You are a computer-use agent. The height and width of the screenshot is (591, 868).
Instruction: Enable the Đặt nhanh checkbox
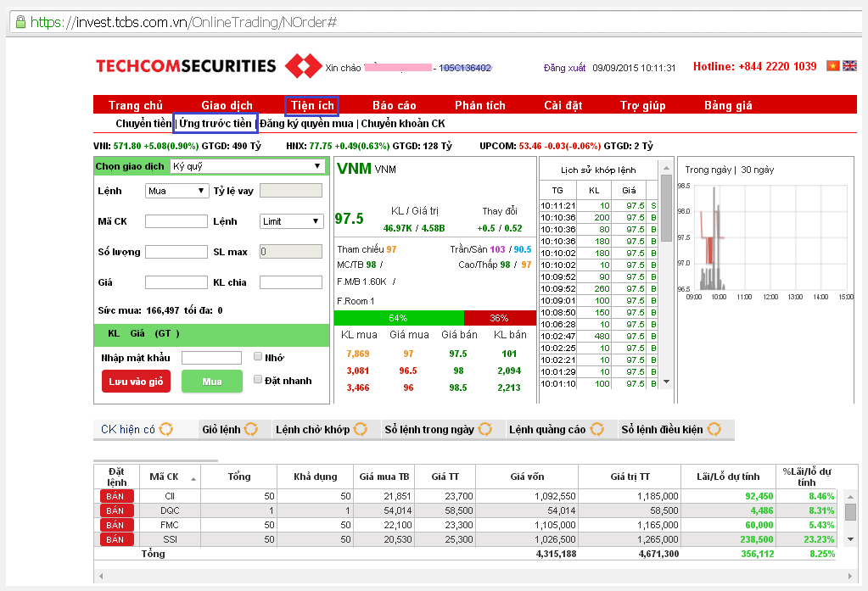(257, 379)
